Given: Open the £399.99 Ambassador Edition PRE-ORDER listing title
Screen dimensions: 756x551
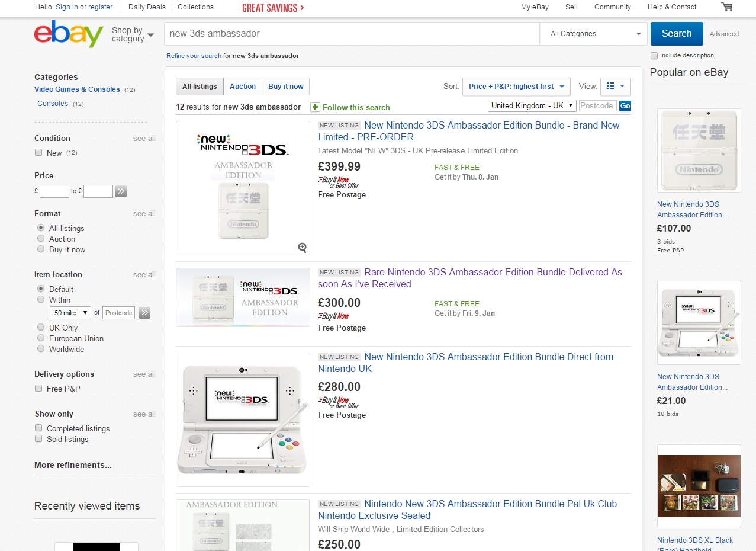Looking at the screenshot, I should click(x=469, y=132).
